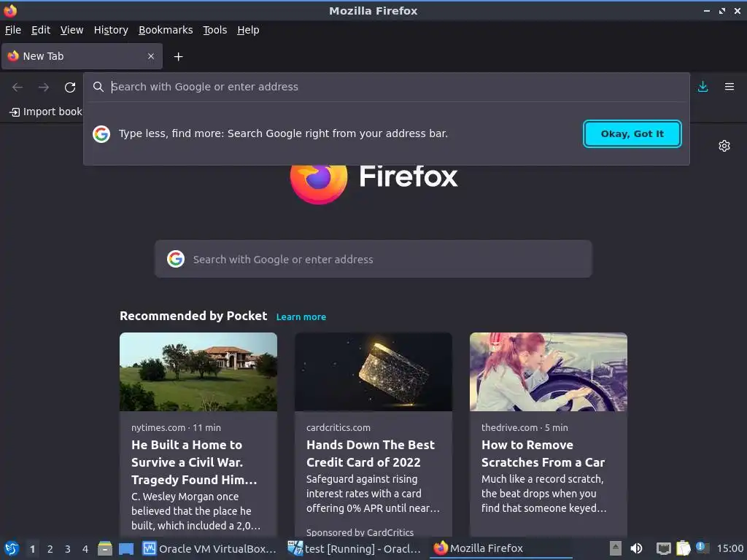Select the New Tab tab
This screenshot has width=747, height=560.
point(82,56)
